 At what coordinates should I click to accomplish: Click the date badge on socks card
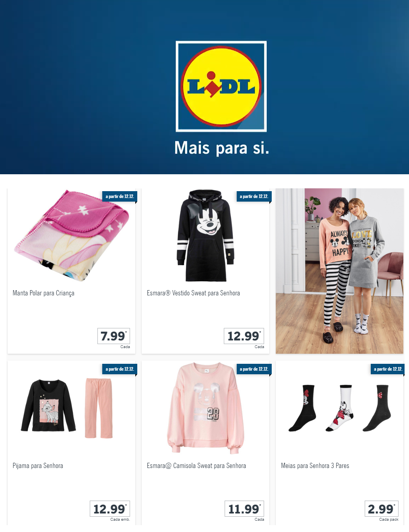pyautogui.click(x=388, y=369)
